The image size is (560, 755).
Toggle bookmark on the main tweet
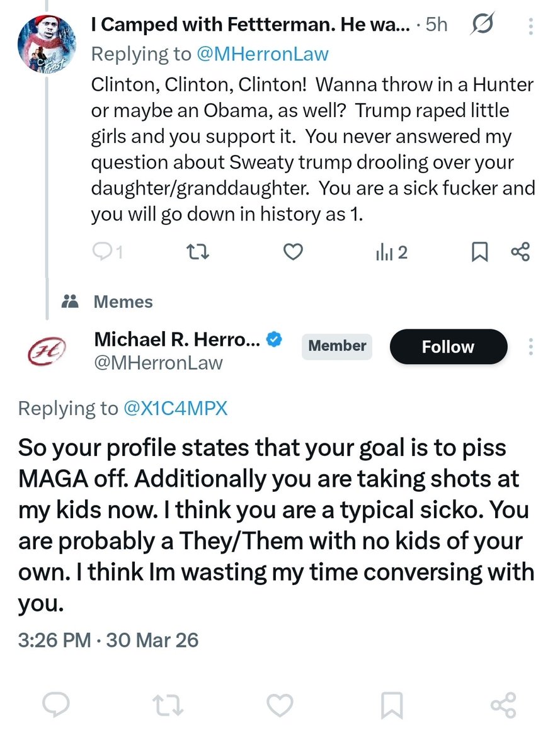coord(392,705)
